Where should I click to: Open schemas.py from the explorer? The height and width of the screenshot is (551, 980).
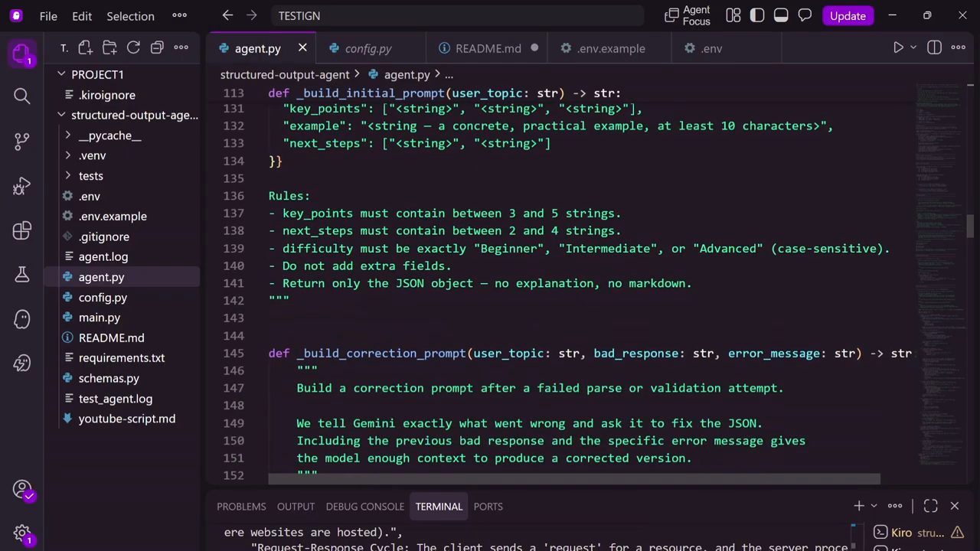click(x=109, y=378)
